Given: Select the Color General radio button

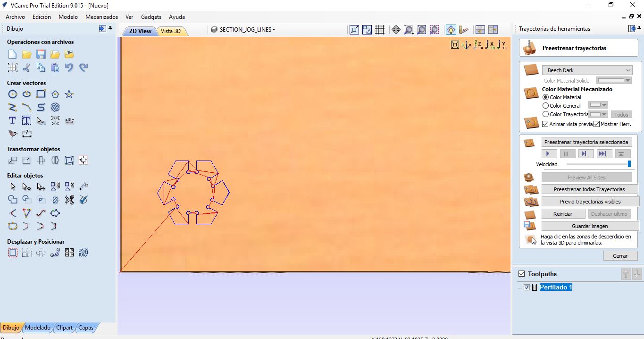Looking at the screenshot, I should pos(546,105).
